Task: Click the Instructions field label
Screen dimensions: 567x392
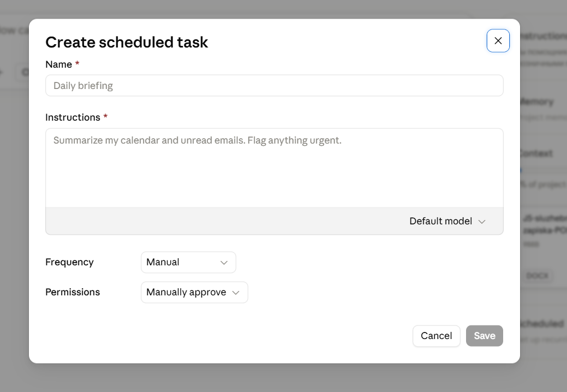Action: [73, 117]
